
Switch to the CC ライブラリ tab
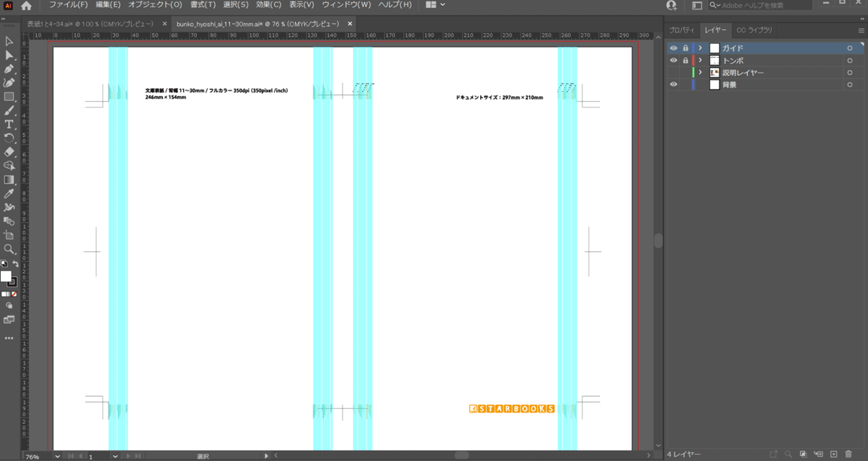point(754,30)
